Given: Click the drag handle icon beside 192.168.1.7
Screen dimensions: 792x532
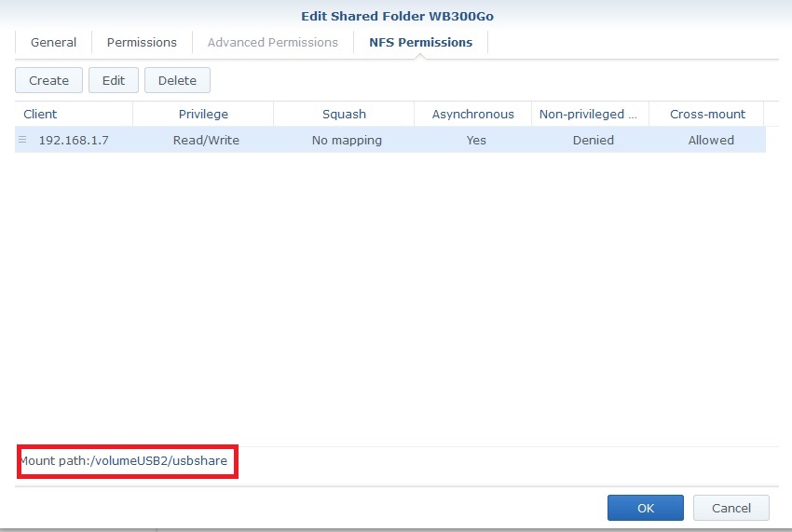Looking at the screenshot, I should pyautogui.click(x=22, y=140).
